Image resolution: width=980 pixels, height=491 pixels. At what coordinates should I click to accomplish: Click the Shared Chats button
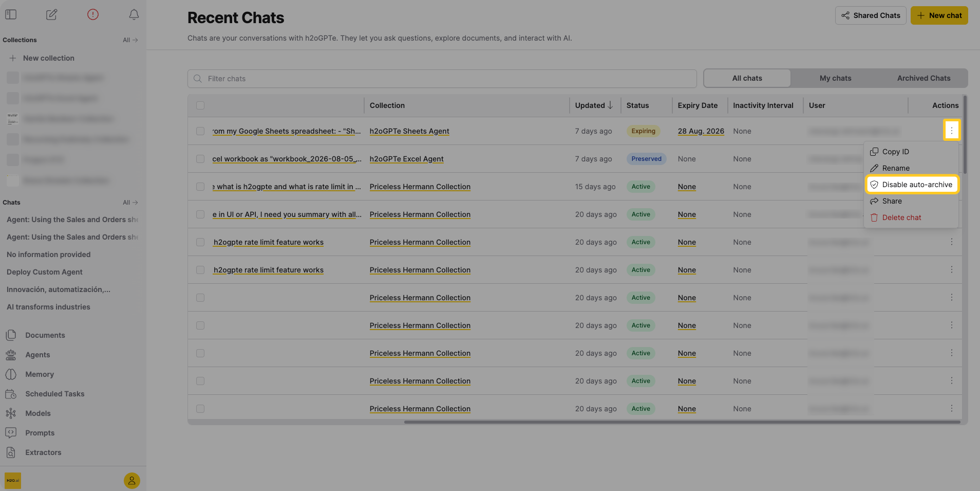click(x=871, y=15)
